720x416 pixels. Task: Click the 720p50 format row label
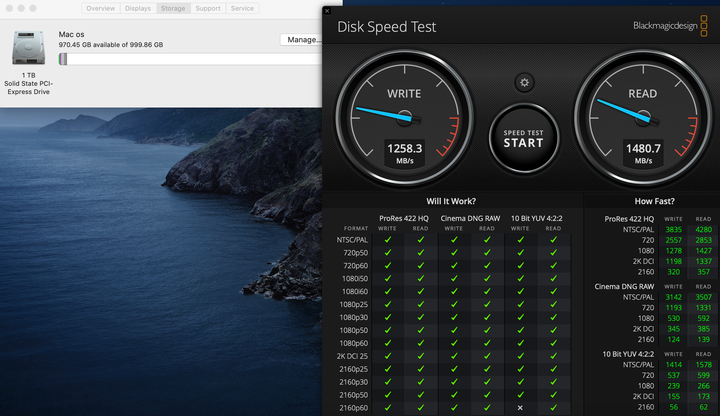[x=355, y=253]
